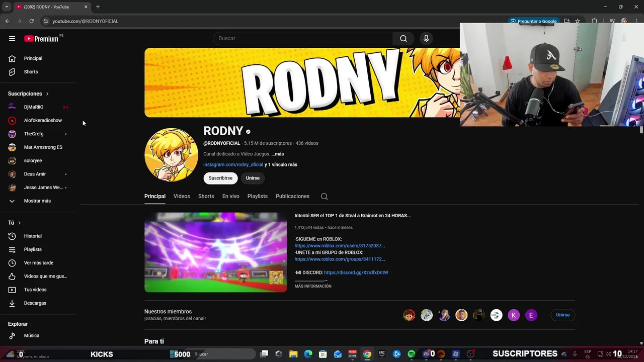The width and height of the screenshot is (644, 362).
Task: Play the featured Steal a Brainrot thumbnail
Action: [215, 252]
